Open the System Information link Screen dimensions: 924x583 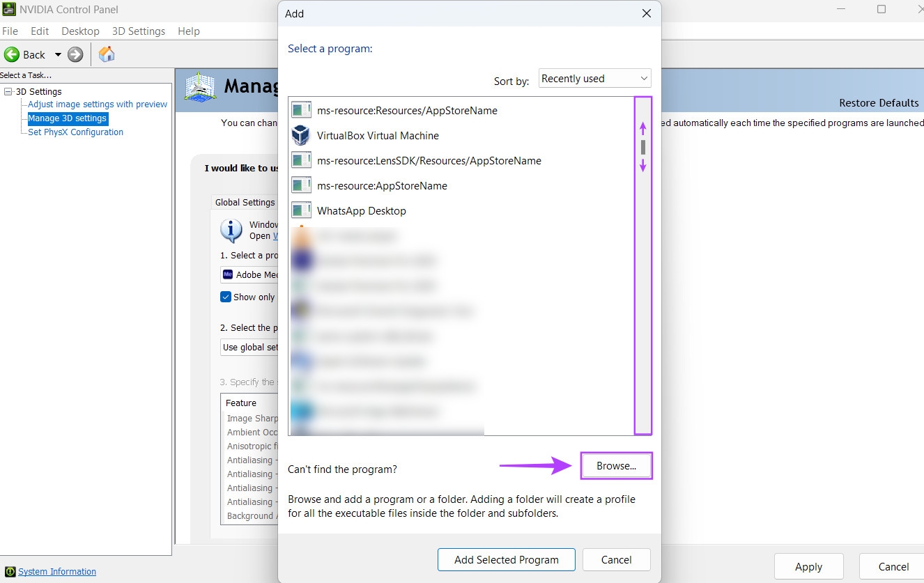(57, 572)
